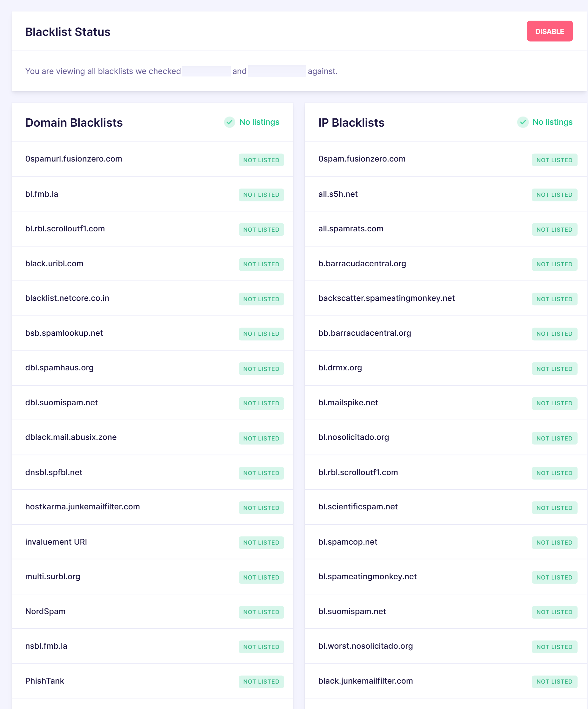Click NOT LISTED badge for bl.spamcop.net
The width and height of the screenshot is (588, 709).
(x=554, y=543)
